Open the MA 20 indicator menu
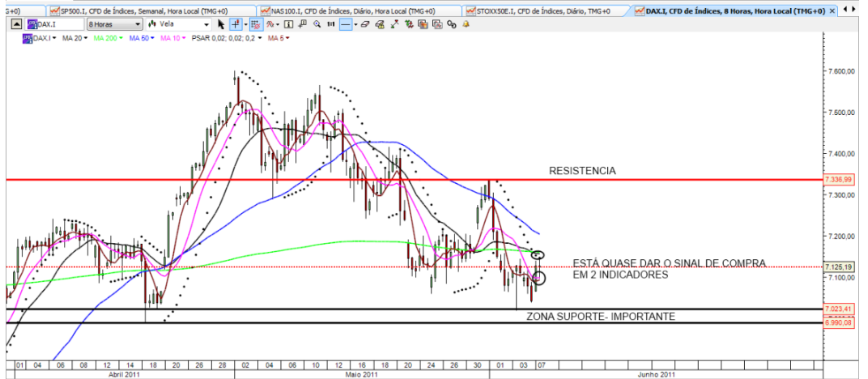Screen dimensions: 868x379 pyautogui.click(x=74, y=37)
